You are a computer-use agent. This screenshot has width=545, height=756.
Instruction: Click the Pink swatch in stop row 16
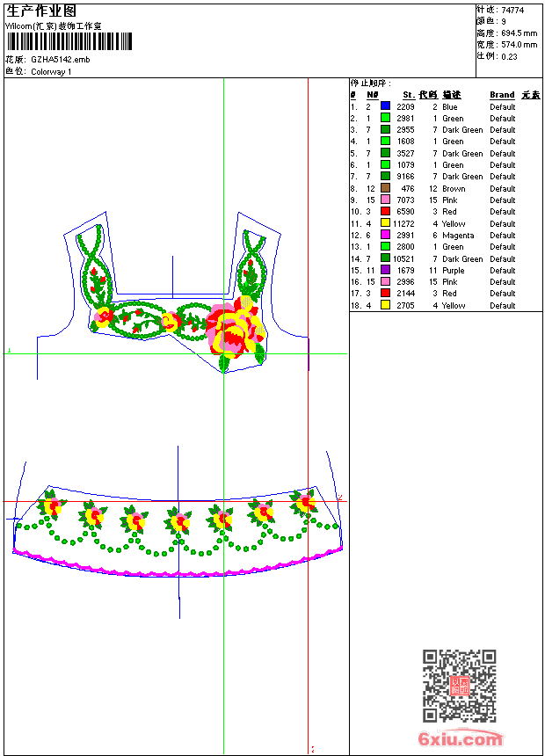pos(385,281)
